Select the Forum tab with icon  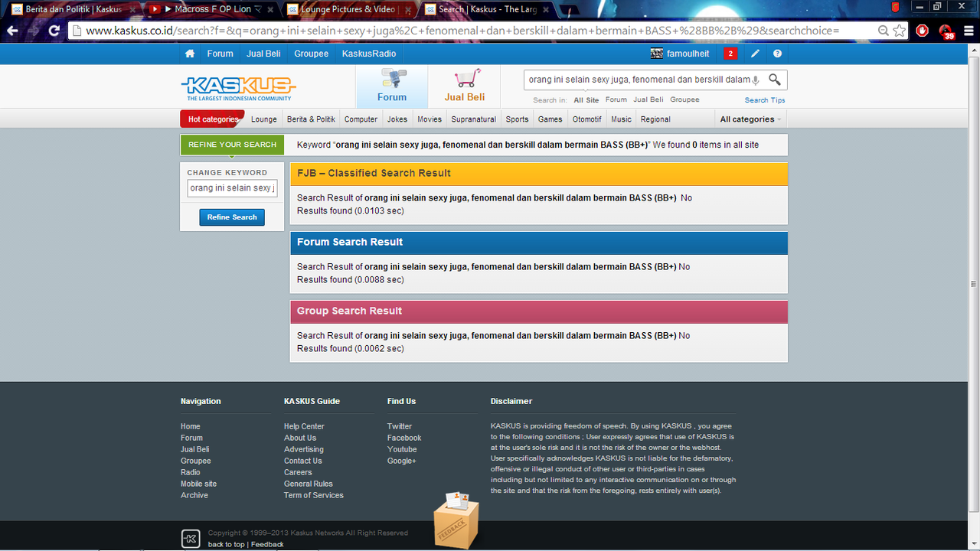click(392, 86)
